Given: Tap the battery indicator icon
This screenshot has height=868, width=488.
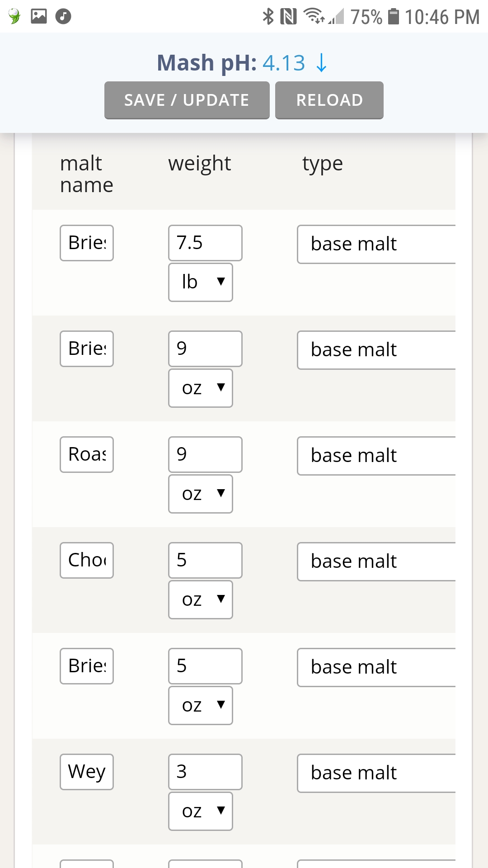Looking at the screenshot, I should pos(394,17).
